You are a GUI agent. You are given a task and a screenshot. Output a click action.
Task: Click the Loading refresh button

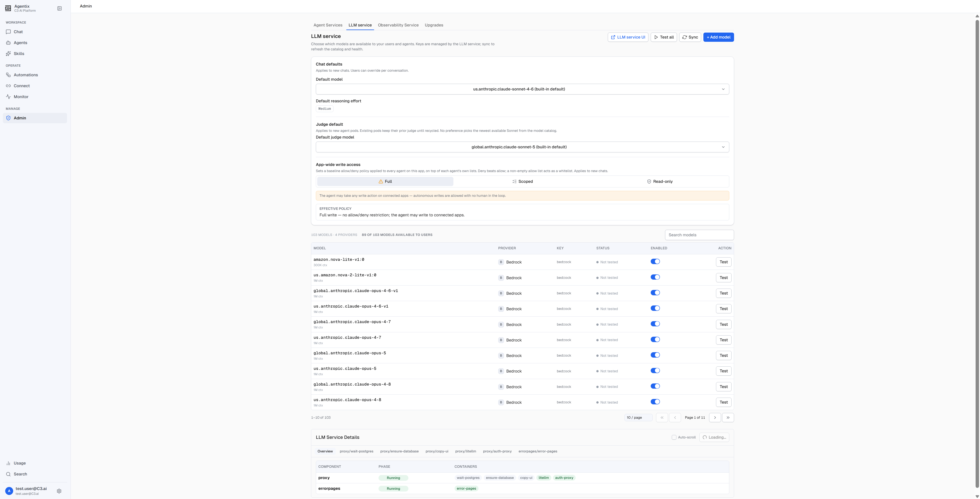(x=714, y=437)
